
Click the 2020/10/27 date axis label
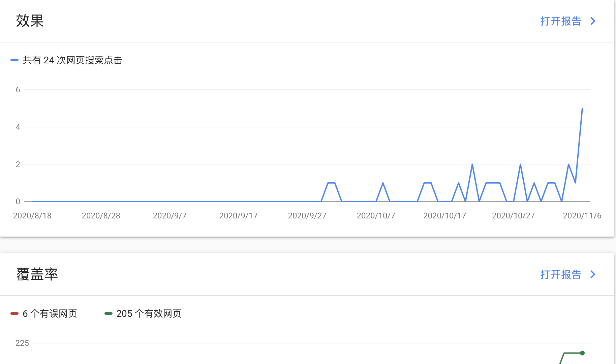pos(513,216)
